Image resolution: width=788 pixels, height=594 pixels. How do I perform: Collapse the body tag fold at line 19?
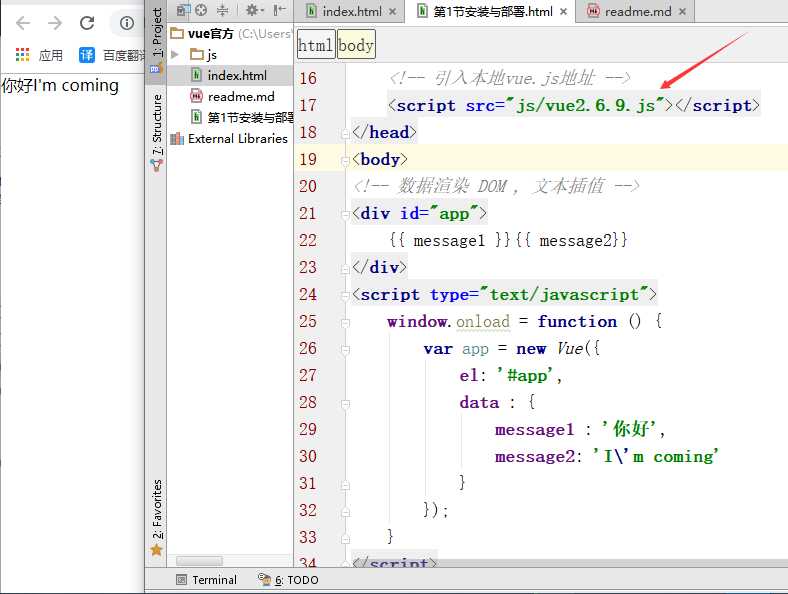pyautogui.click(x=345, y=161)
